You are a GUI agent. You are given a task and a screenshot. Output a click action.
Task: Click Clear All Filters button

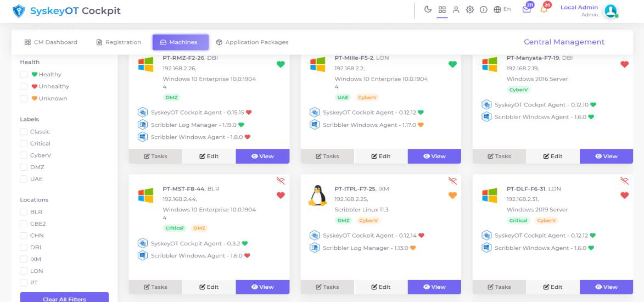pos(64,298)
